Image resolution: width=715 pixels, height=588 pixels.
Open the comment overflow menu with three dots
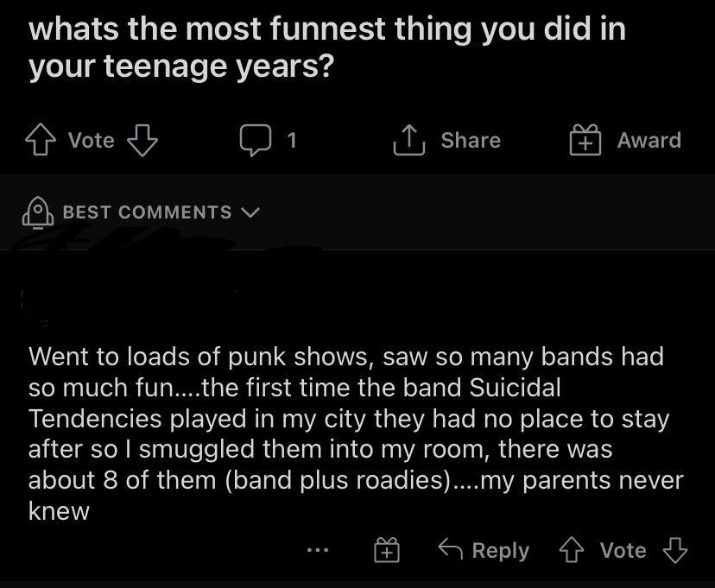click(318, 550)
